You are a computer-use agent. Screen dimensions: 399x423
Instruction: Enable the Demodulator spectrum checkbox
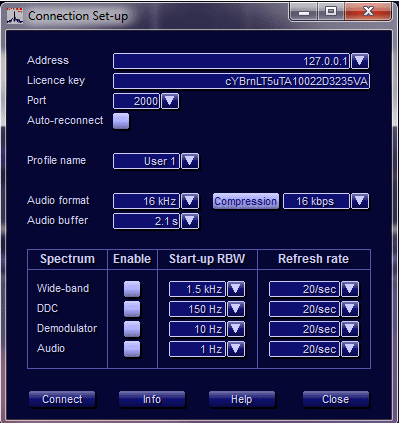[132, 329]
